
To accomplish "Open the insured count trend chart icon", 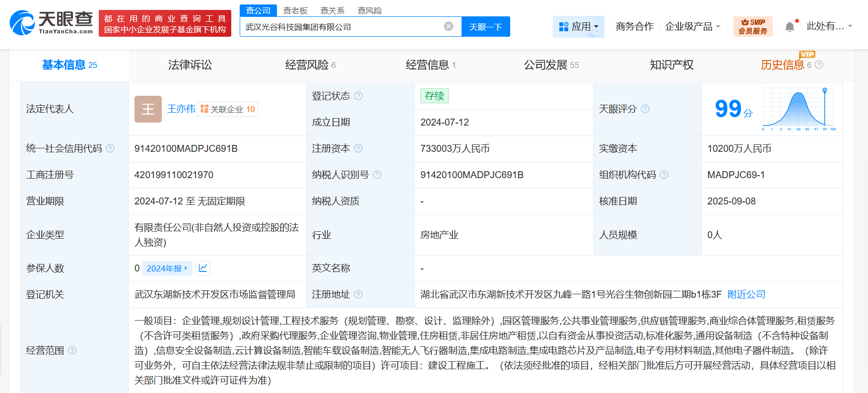I will point(203,268).
